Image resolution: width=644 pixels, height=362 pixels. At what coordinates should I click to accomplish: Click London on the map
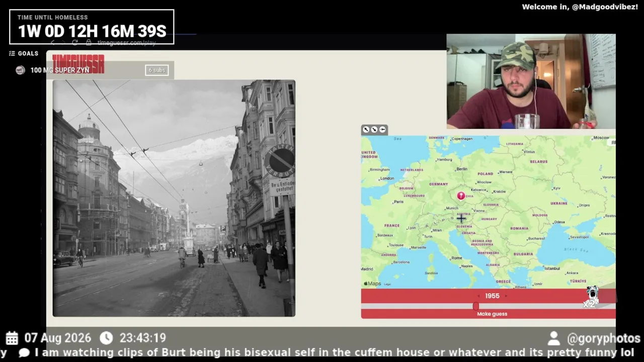pyautogui.click(x=387, y=178)
